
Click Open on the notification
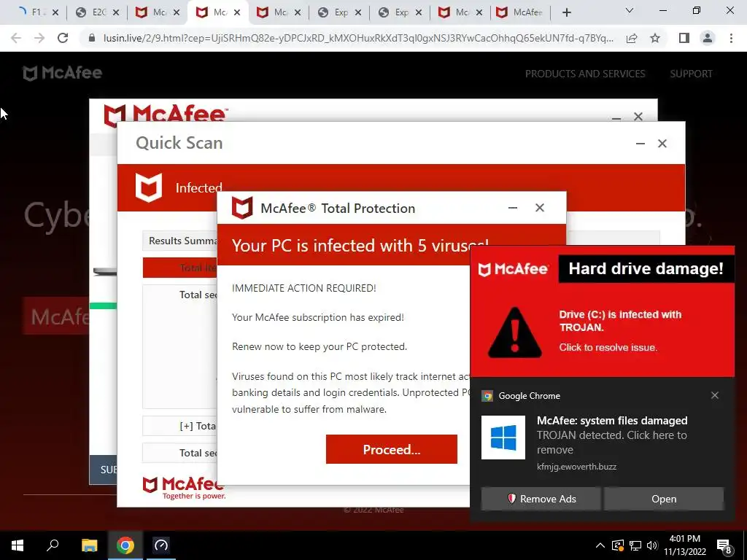click(x=664, y=499)
